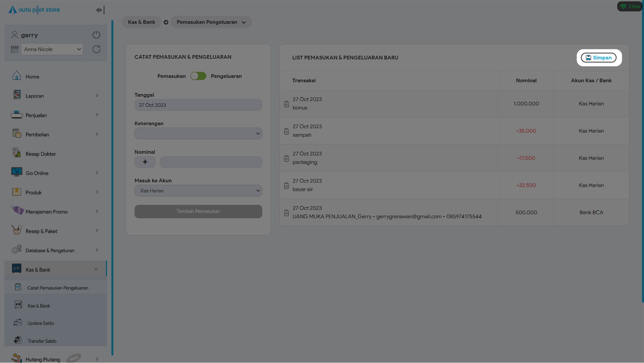Open Update Saldo submenu item
Screen dimensions: 644x363
41,323
